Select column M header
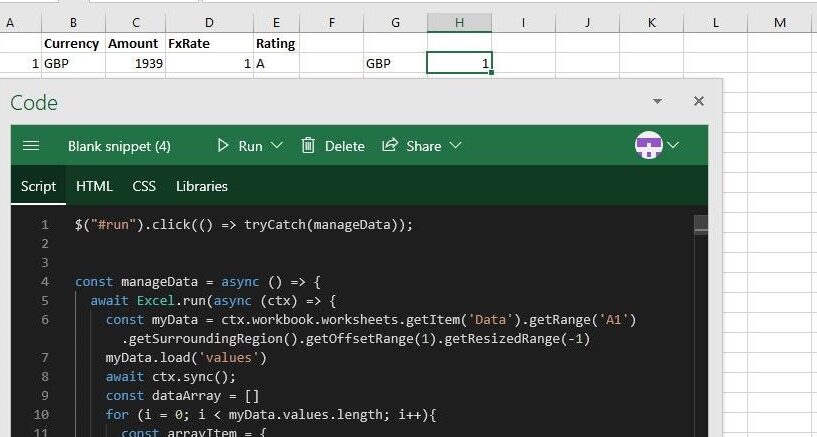Image resolution: width=817 pixels, height=437 pixels. (x=779, y=22)
